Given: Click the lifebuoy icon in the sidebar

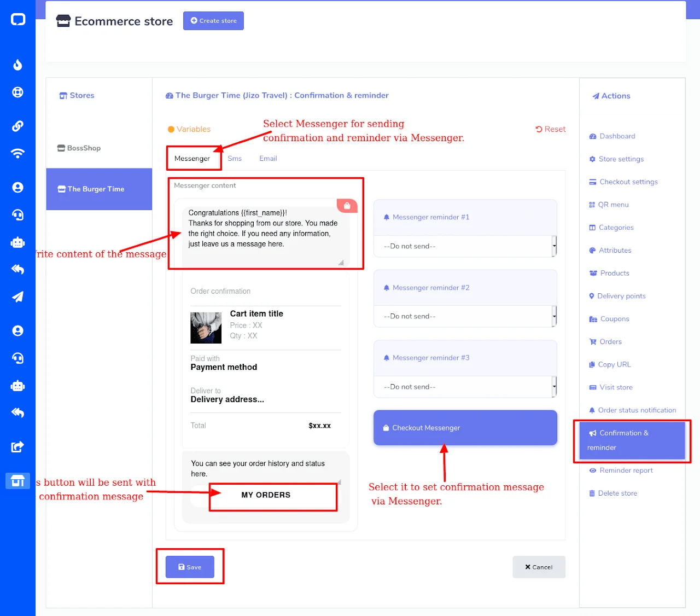Looking at the screenshot, I should (17, 92).
